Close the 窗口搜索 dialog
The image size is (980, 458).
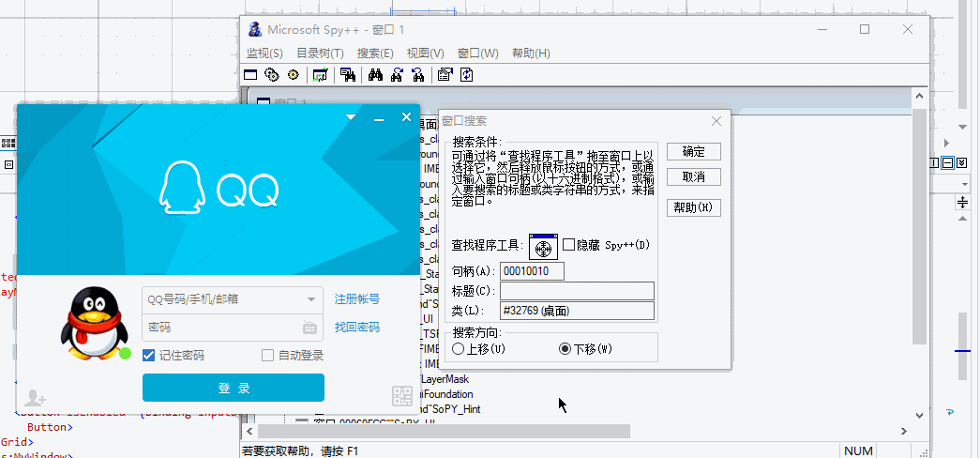716,121
